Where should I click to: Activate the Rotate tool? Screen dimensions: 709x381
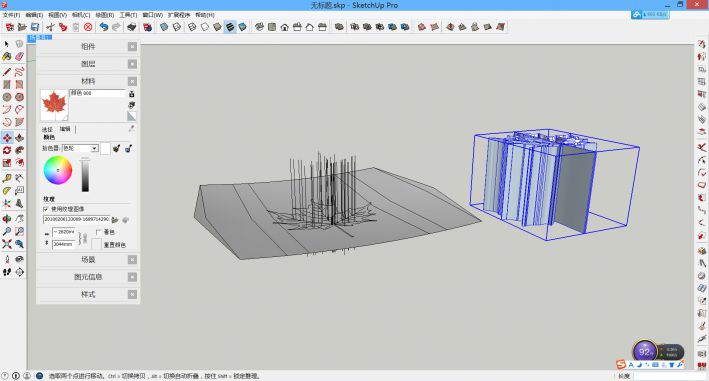click(6, 150)
